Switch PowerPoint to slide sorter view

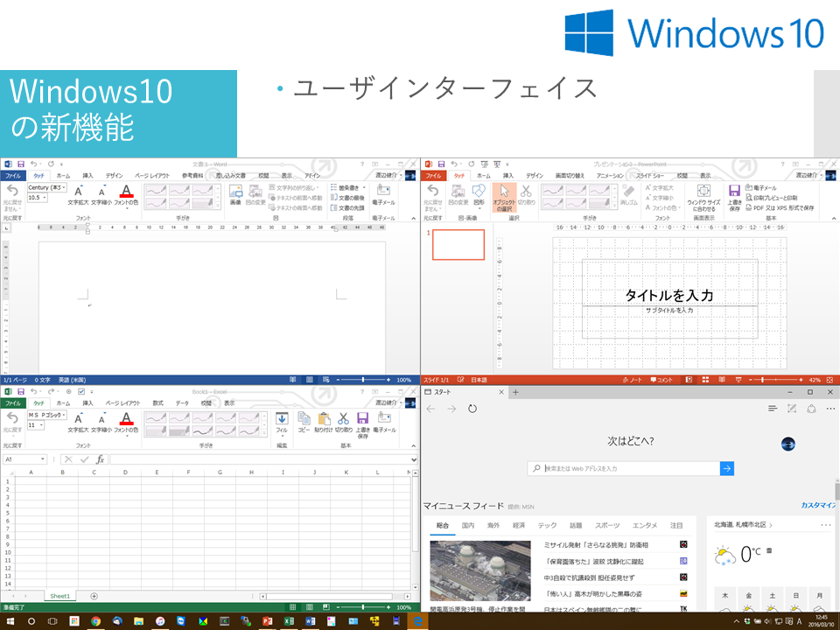point(705,379)
